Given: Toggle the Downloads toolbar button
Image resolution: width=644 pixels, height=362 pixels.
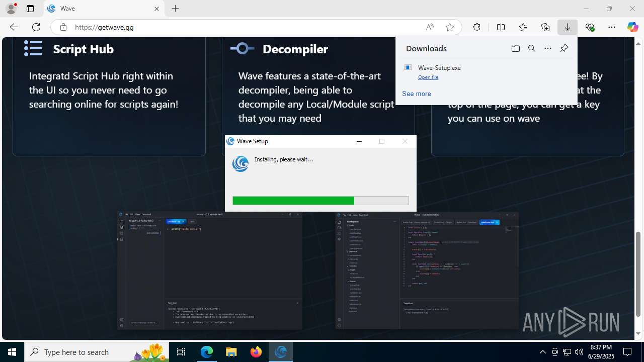Looking at the screenshot, I should point(568,27).
